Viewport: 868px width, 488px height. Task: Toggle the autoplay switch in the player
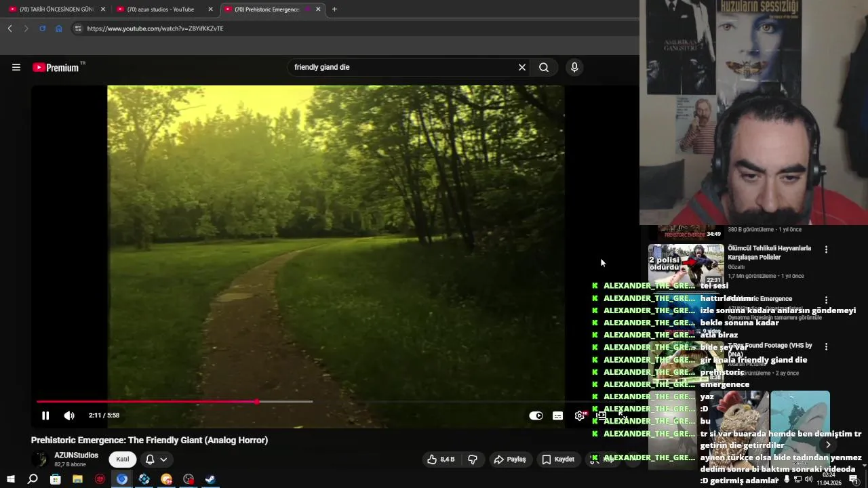click(536, 415)
